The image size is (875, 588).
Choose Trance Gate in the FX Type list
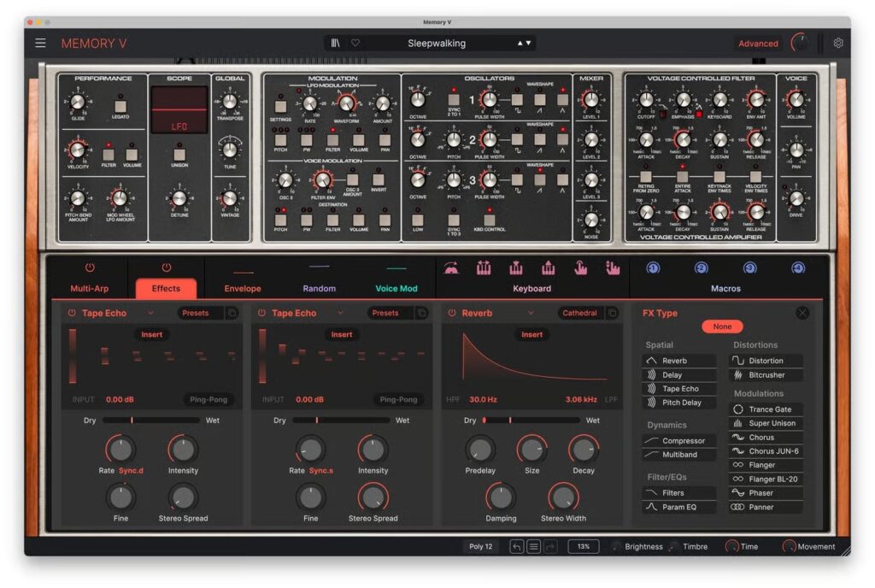[x=766, y=409]
